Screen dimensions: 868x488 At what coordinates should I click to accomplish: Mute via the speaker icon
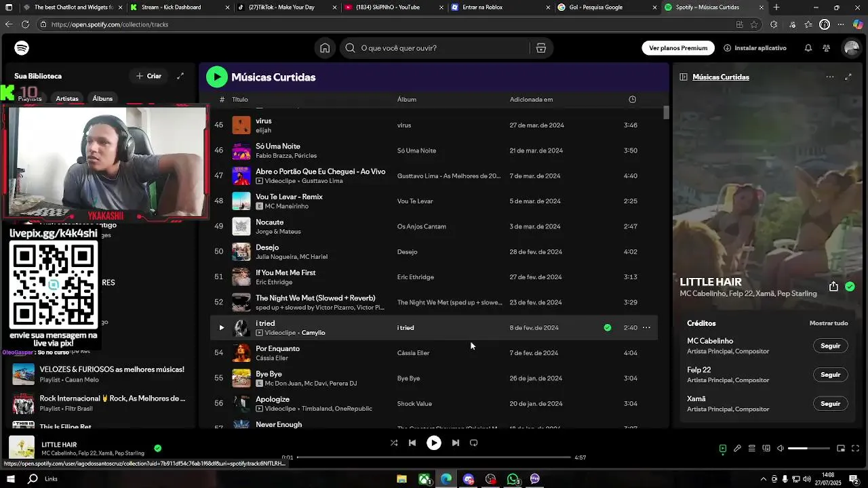click(781, 449)
